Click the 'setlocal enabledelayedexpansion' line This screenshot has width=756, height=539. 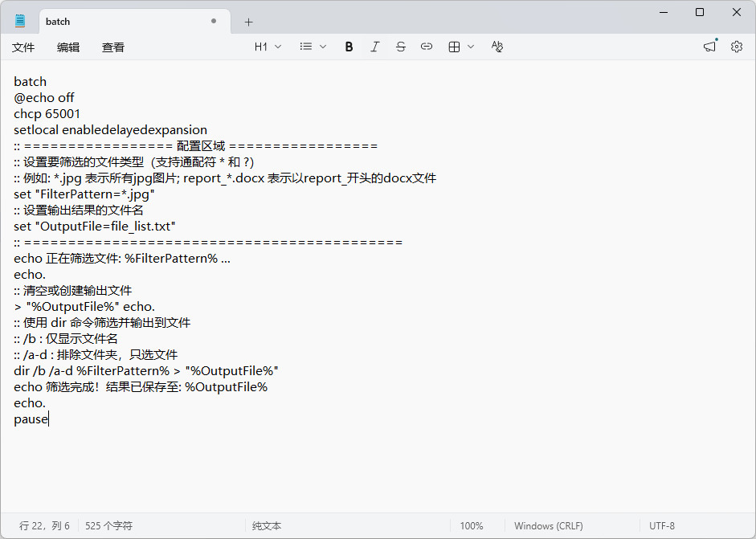pos(110,129)
